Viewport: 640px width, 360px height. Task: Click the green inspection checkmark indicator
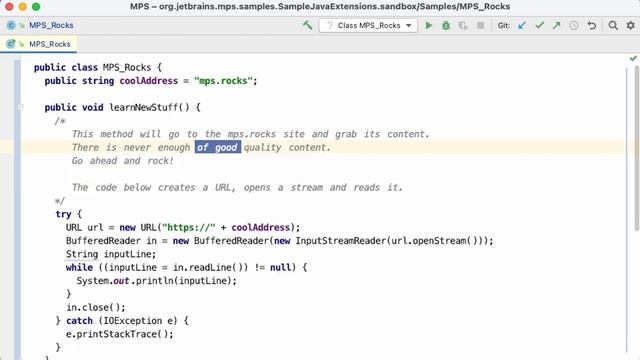[633, 58]
